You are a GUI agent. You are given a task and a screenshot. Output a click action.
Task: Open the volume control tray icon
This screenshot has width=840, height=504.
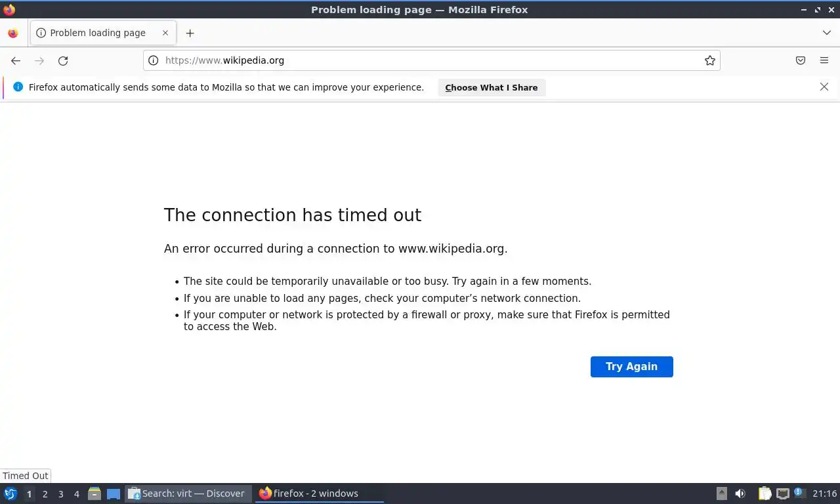click(x=740, y=493)
